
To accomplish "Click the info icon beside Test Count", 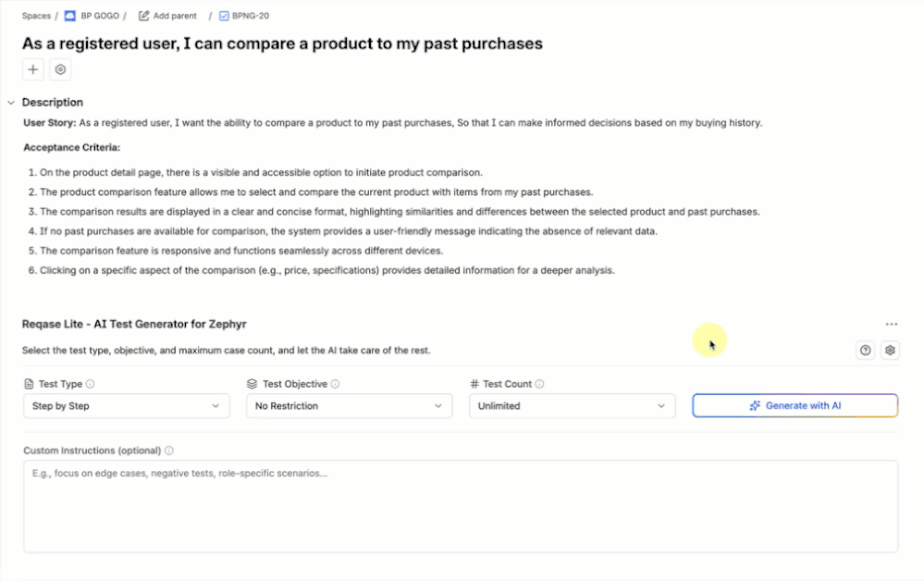I will click(x=539, y=384).
